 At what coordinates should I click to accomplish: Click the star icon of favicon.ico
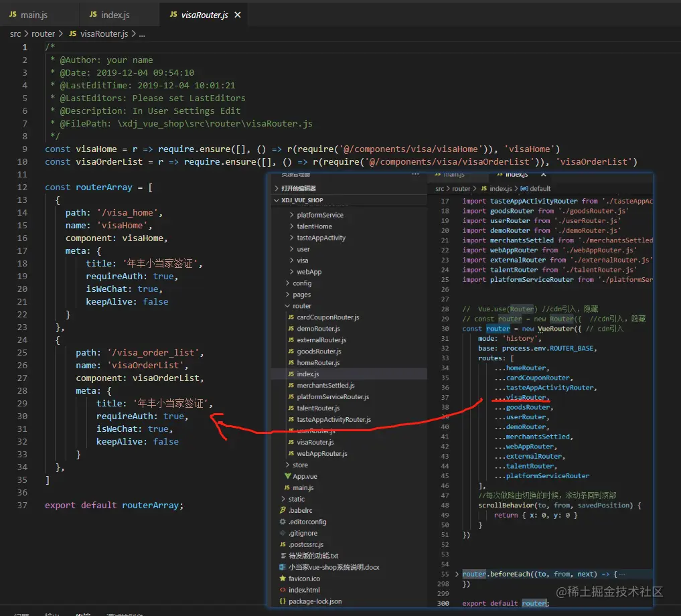click(x=283, y=579)
